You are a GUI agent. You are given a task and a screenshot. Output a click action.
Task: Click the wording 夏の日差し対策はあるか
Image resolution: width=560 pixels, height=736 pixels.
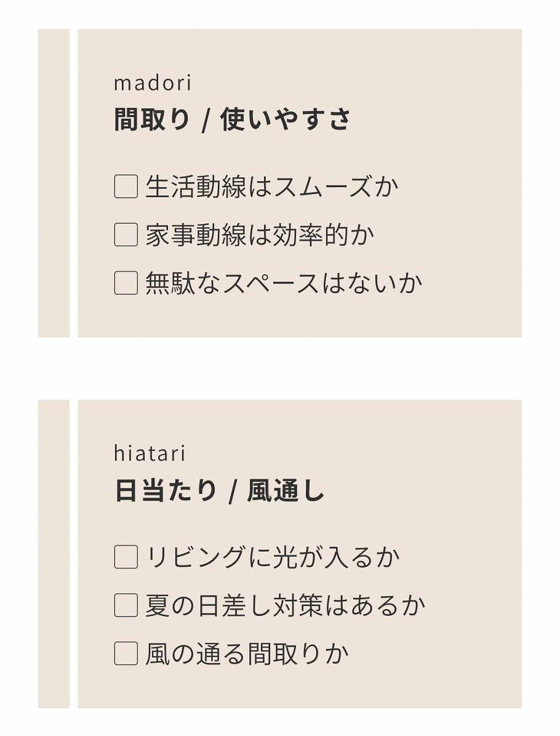point(285,606)
